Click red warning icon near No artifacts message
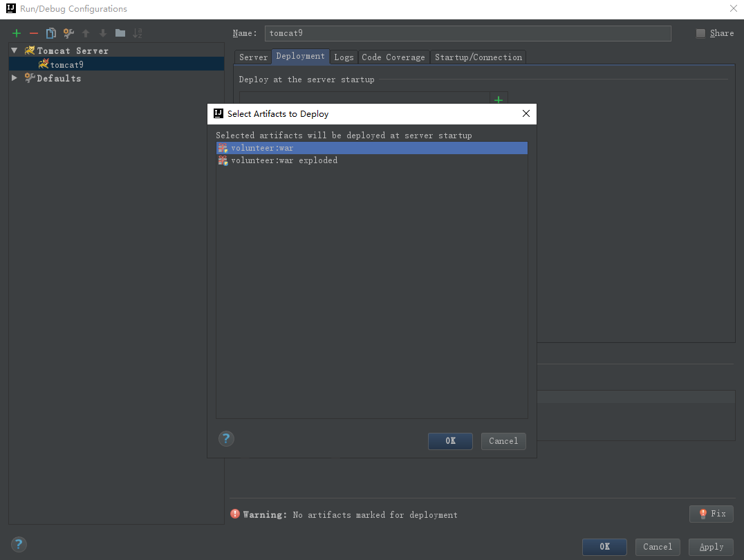Screen dimensions: 744x560 (235, 514)
